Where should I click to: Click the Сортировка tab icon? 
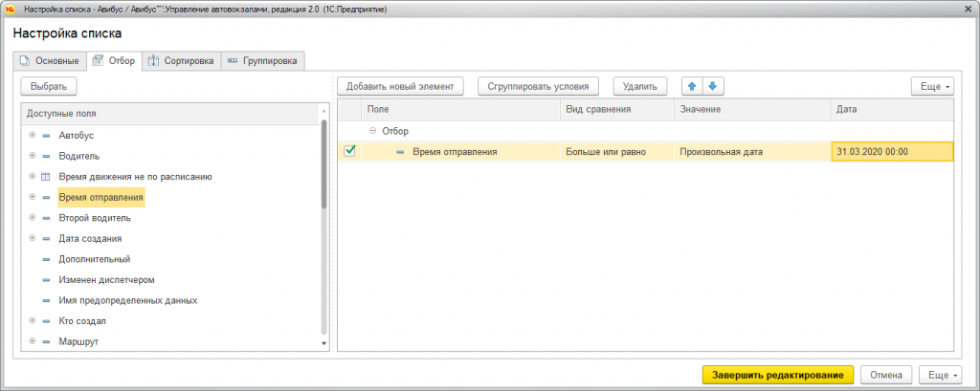pyautogui.click(x=153, y=61)
